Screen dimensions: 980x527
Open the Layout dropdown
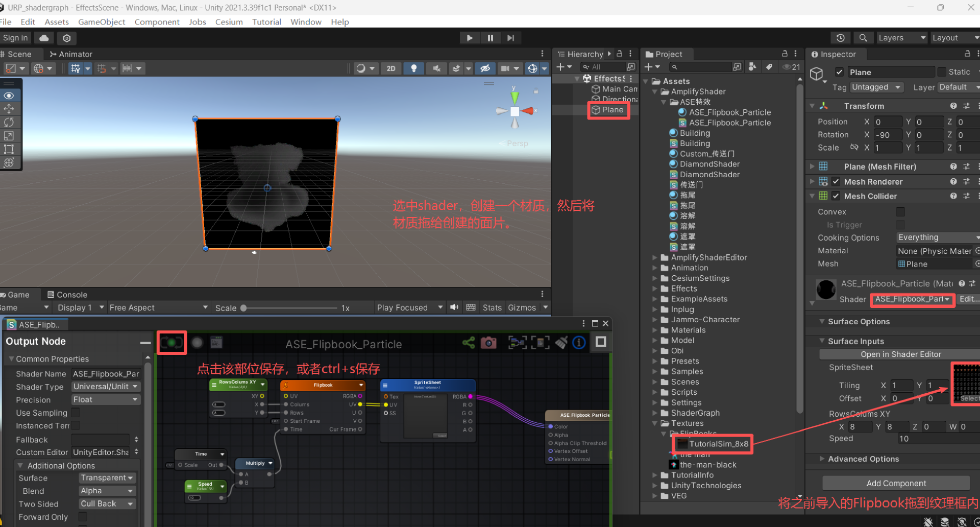(955, 38)
